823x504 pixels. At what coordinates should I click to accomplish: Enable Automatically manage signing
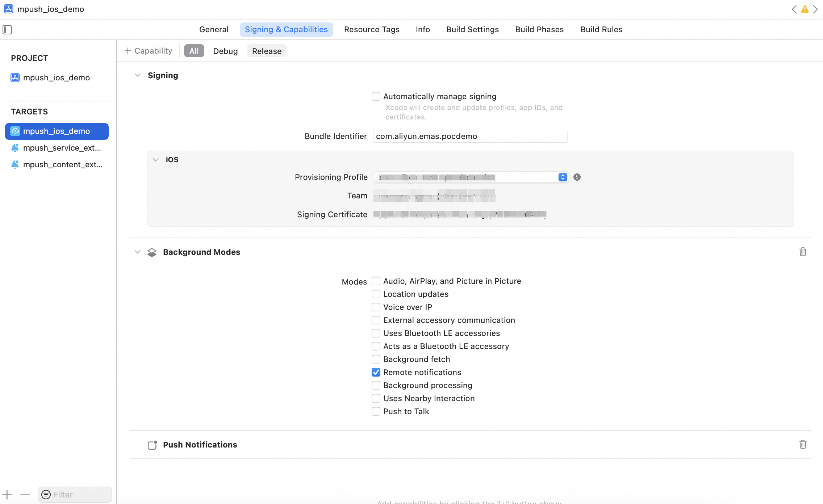(x=376, y=96)
